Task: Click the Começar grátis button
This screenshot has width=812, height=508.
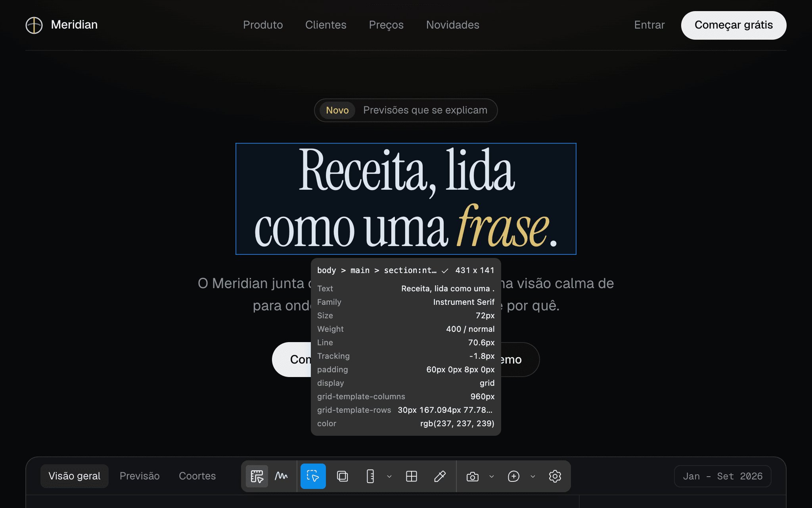Action: [734, 25]
